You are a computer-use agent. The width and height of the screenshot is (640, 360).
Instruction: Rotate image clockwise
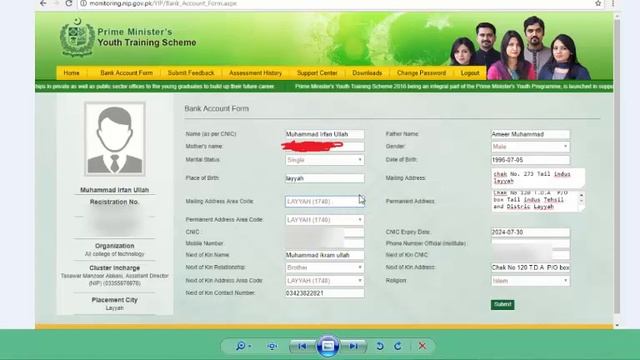click(x=398, y=346)
